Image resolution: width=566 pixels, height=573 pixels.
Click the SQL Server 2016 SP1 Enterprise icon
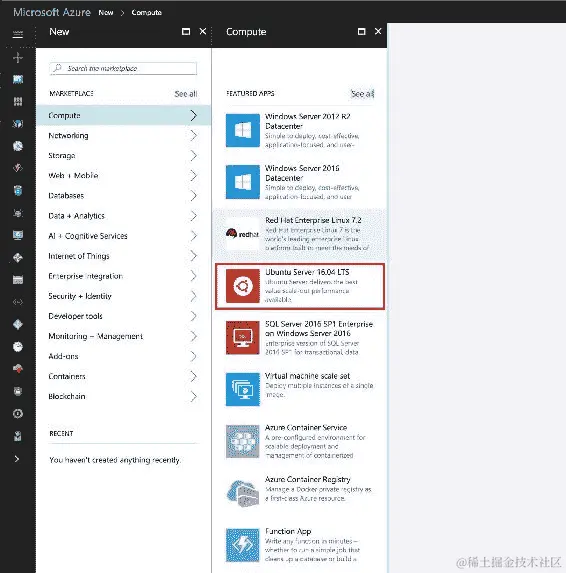coord(243,338)
